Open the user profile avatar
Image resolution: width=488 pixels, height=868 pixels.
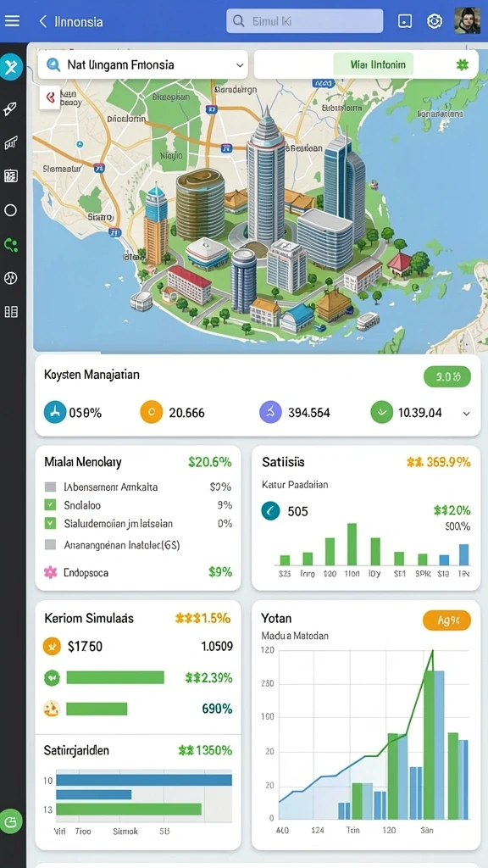(467, 21)
